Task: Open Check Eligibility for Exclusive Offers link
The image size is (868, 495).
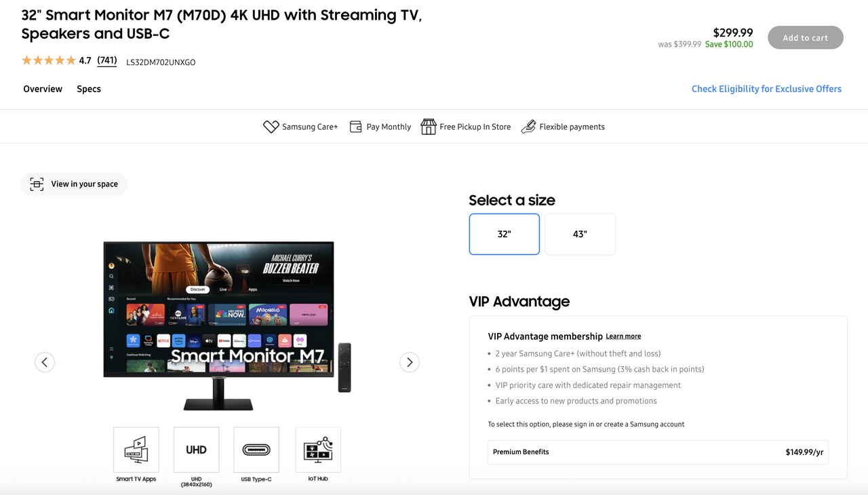Action: (766, 89)
